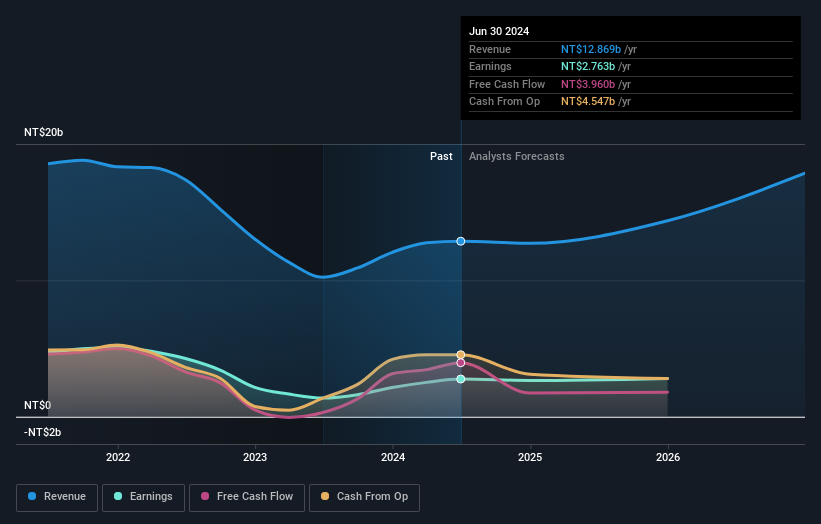Click the Jun 30 2024 tooltip date
The height and width of the screenshot is (524, 821).
coord(499,31)
